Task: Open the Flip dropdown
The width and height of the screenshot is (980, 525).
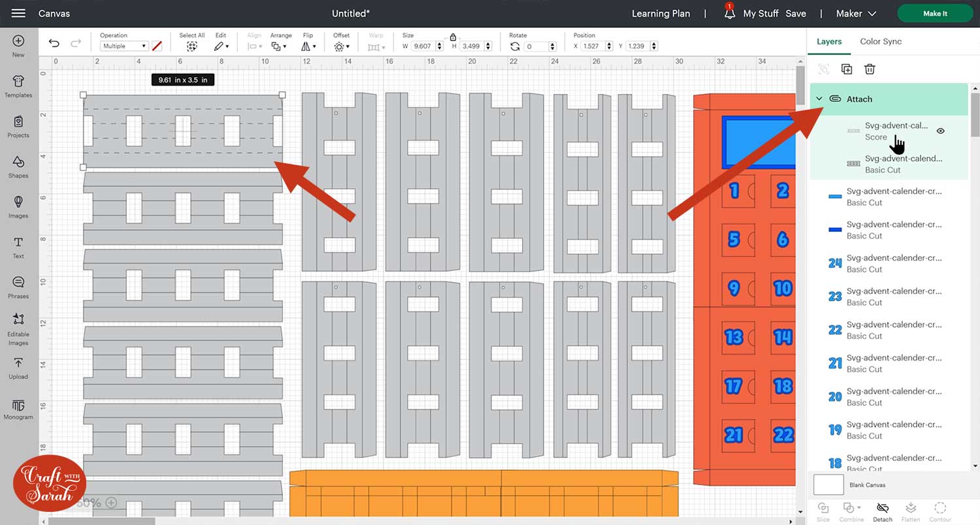Action: [308, 46]
